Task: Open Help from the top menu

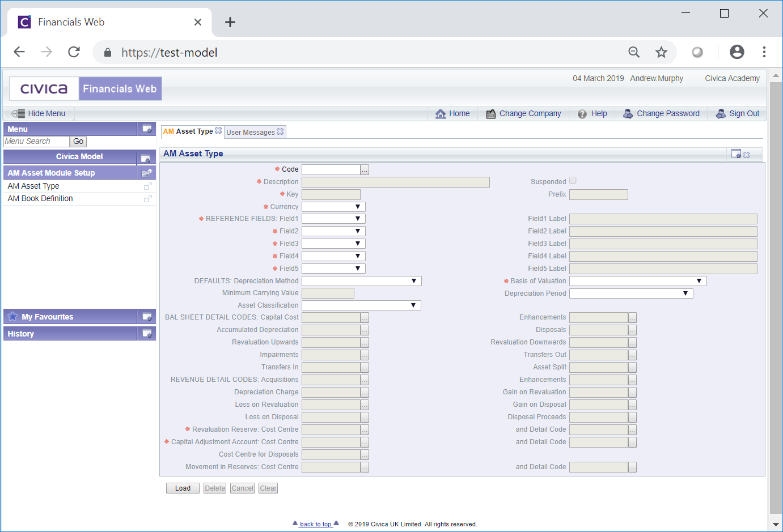Action: point(592,113)
